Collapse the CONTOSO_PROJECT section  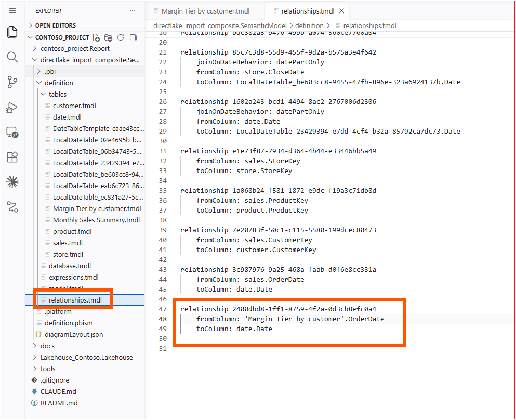coord(62,37)
